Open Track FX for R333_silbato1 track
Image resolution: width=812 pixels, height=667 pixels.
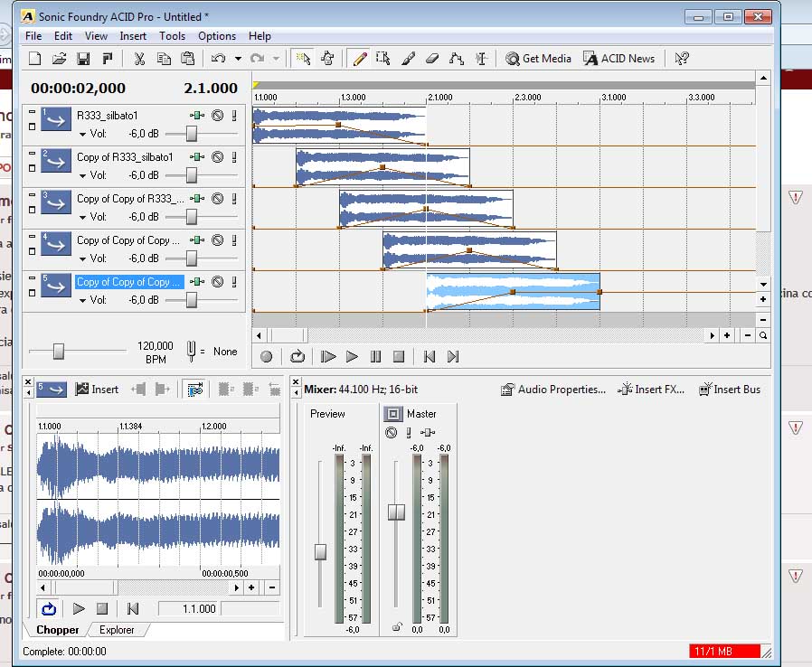pyautogui.click(x=197, y=116)
